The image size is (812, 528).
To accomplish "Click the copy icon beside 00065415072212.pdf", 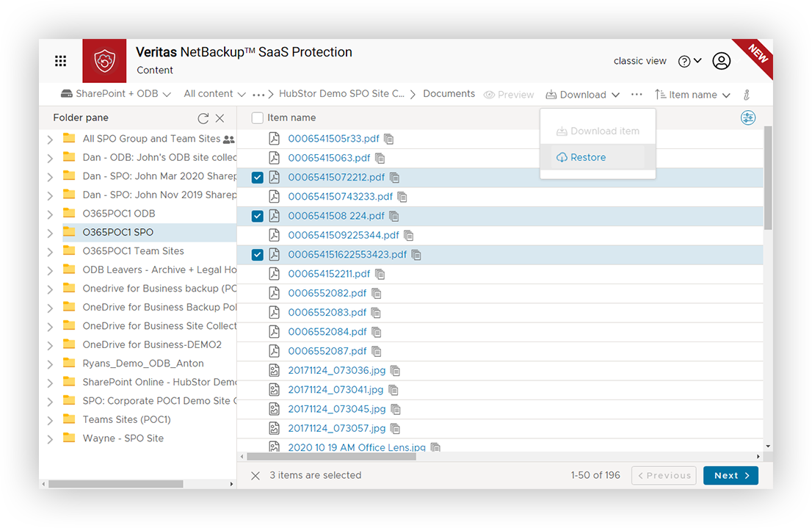I will pyautogui.click(x=394, y=178).
